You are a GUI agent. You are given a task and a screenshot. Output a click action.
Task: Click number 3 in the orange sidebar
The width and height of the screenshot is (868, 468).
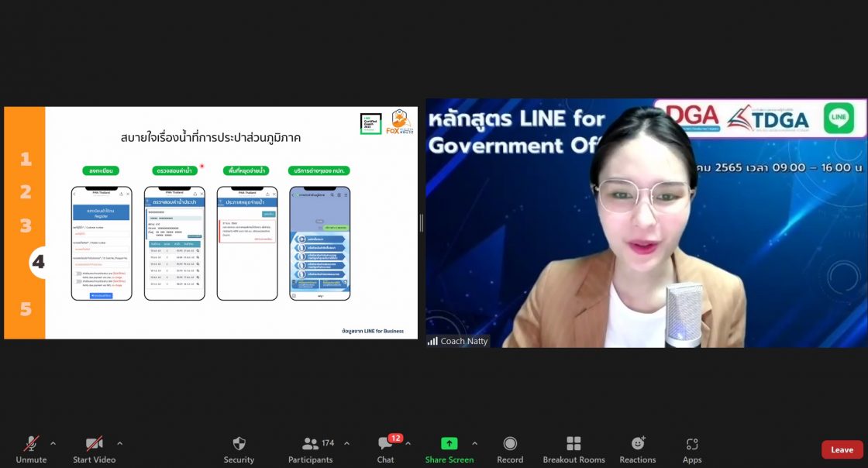[26, 225]
